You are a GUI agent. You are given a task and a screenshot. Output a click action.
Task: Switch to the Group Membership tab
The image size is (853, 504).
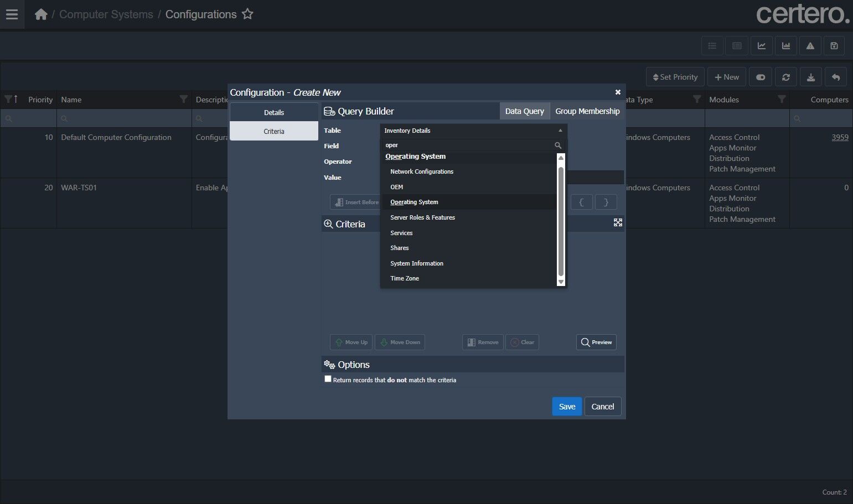tap(587, 111)
